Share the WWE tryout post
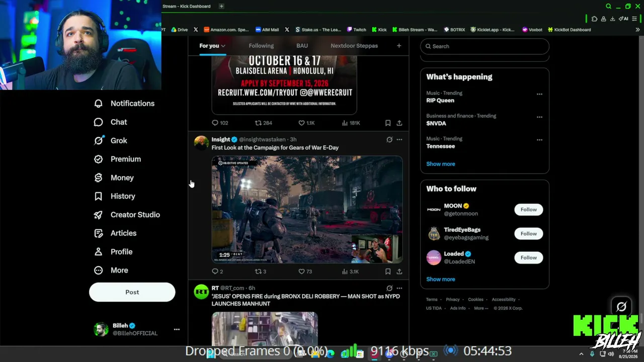The image size is (644, 362). coord(399,123)
